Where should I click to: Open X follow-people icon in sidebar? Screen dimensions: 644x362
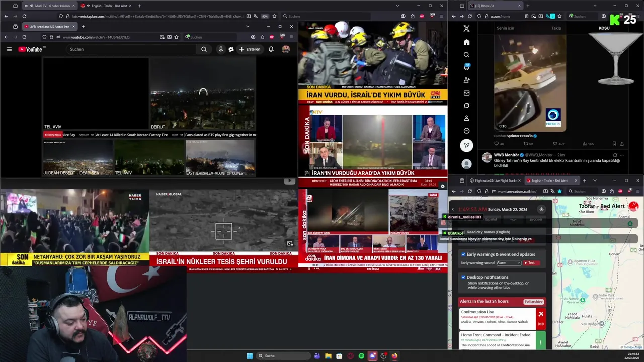click(466, 80)
